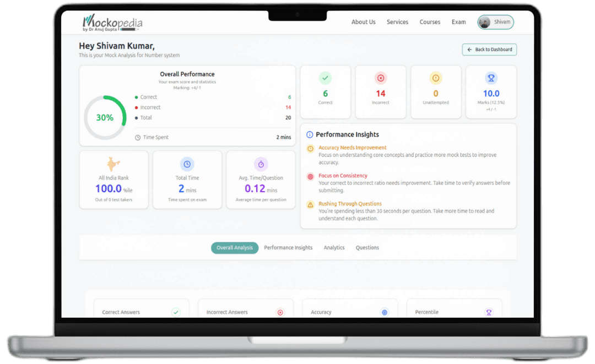
Task: Click the Back to Dashboard button
Action: (489, 50)
